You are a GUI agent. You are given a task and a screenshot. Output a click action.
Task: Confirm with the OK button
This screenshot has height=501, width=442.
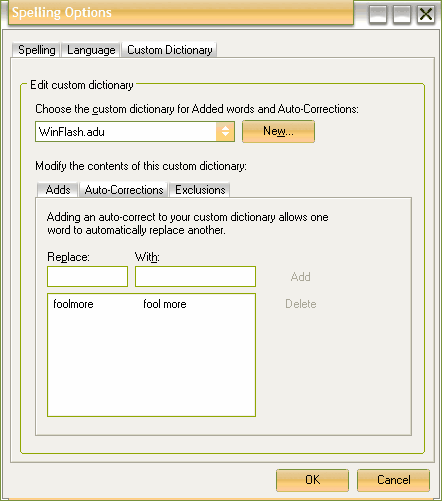[312, 480]
